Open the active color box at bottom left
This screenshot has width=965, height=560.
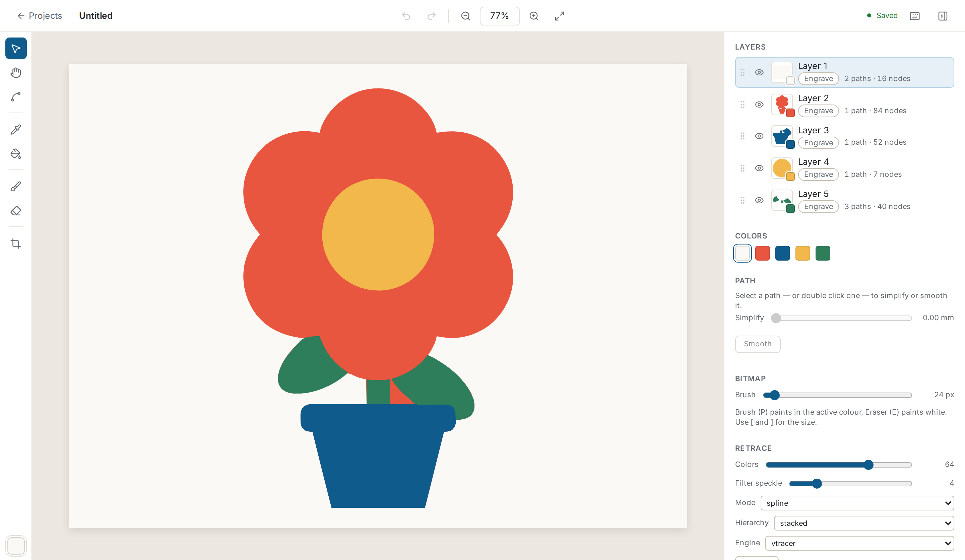(16, 546)
